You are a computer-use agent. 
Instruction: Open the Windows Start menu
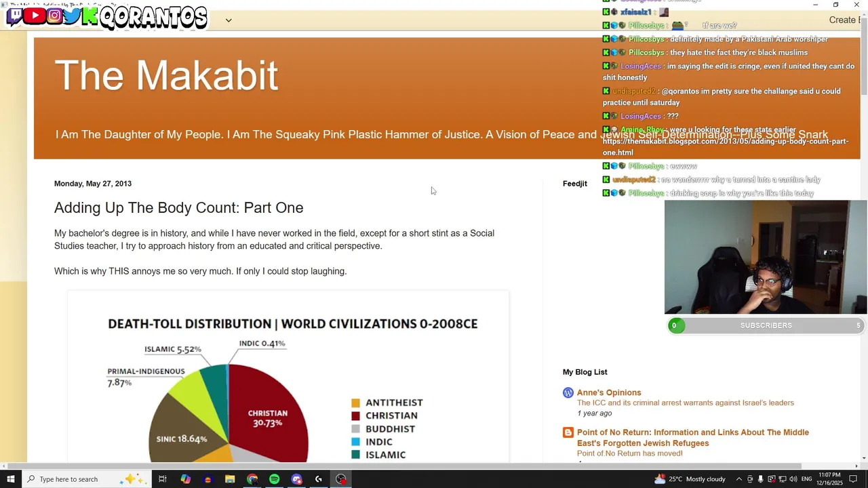(10, 479)
